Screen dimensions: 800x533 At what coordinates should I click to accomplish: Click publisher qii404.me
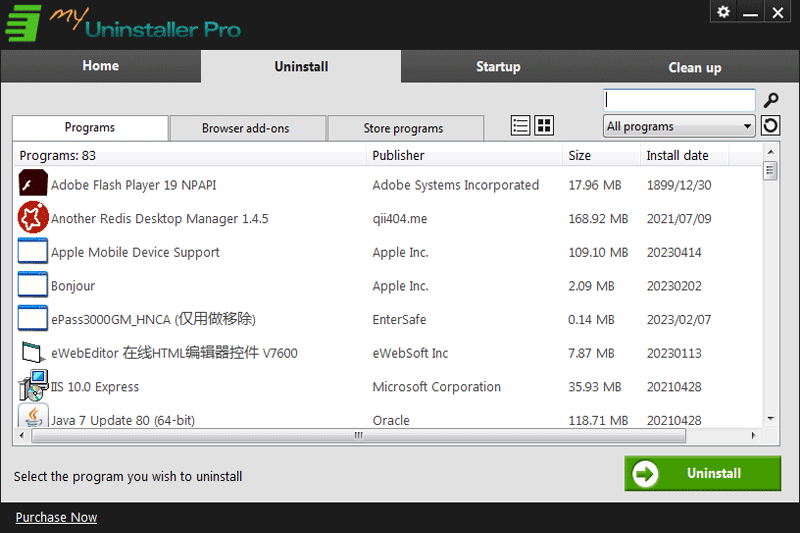pyautogui.click(x=400, y=218)
